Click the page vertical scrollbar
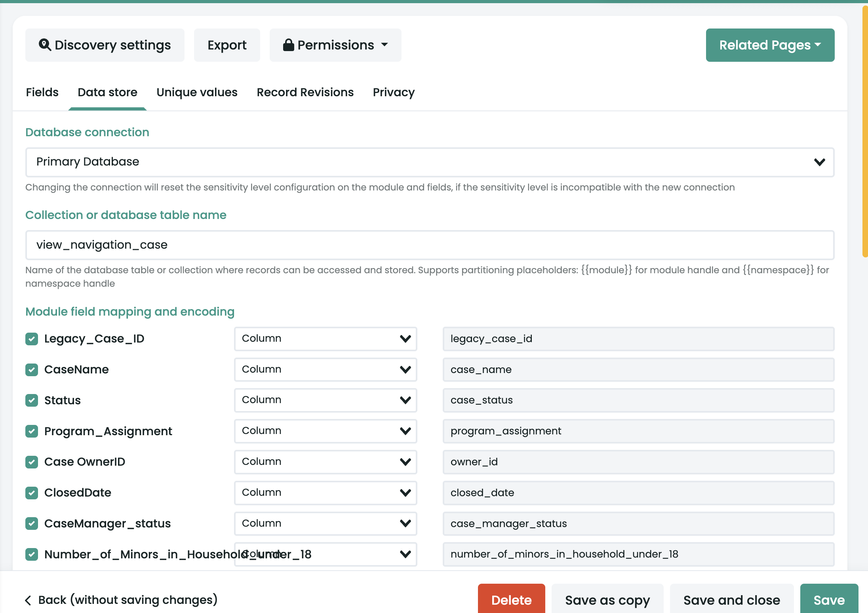 [865, 131]
